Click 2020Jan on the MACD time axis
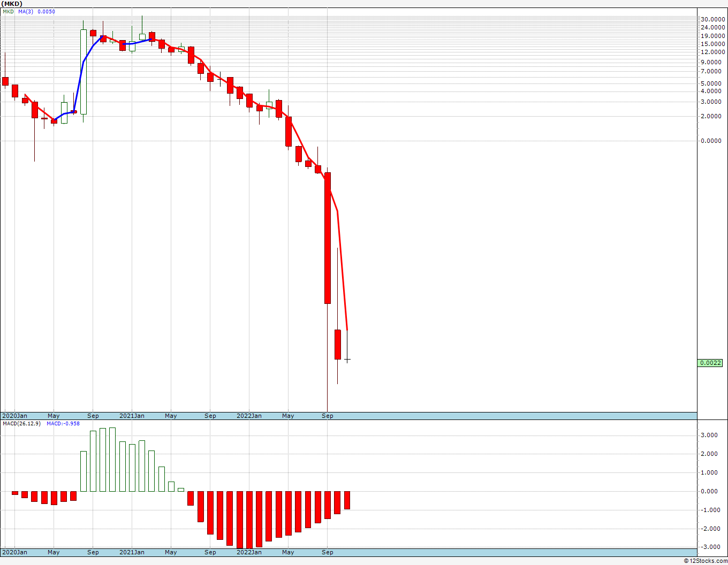The height and width of the screenshot is (565, 728). point(15,552)
